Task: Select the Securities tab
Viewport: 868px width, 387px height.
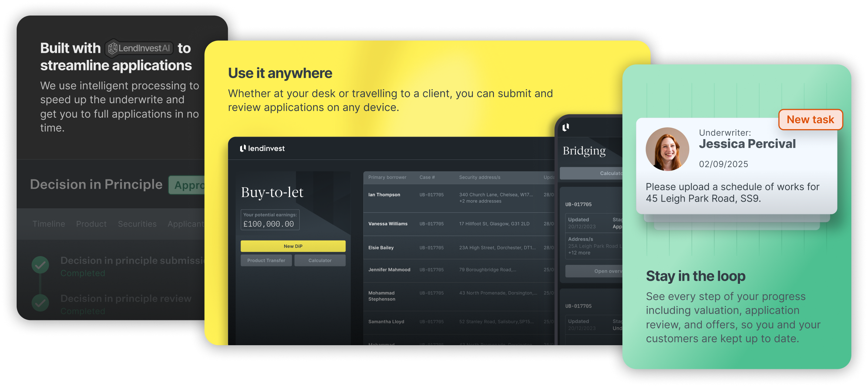Action: click(x=137, y=224)
